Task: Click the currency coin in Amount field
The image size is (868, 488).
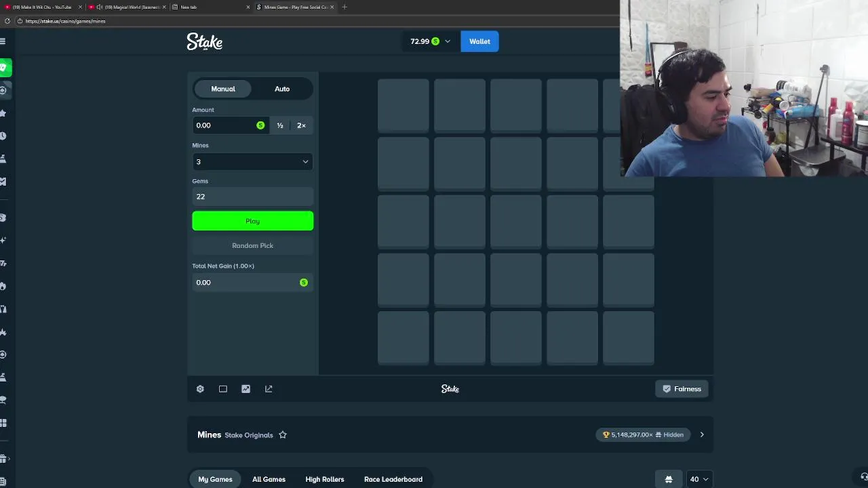Action: click(x=260, y=125)
